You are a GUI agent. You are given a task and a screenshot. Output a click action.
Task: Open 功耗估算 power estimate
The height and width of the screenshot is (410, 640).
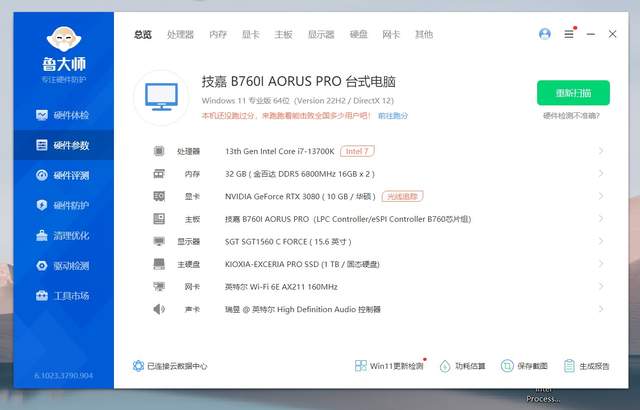(x=462, y=366)
